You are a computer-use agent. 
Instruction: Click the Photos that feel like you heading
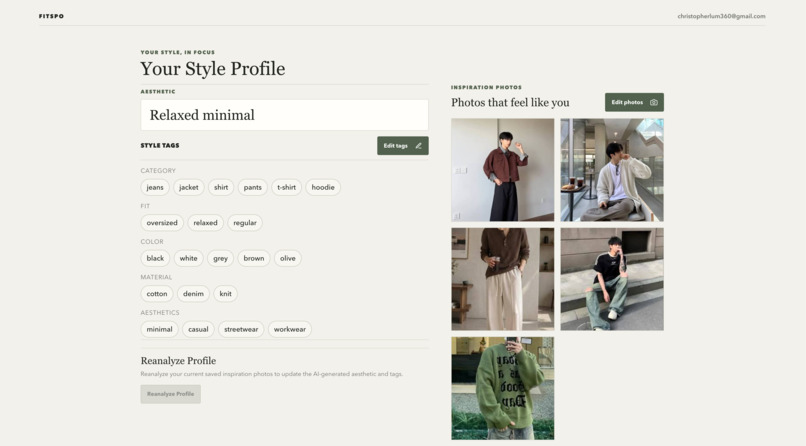510,103
